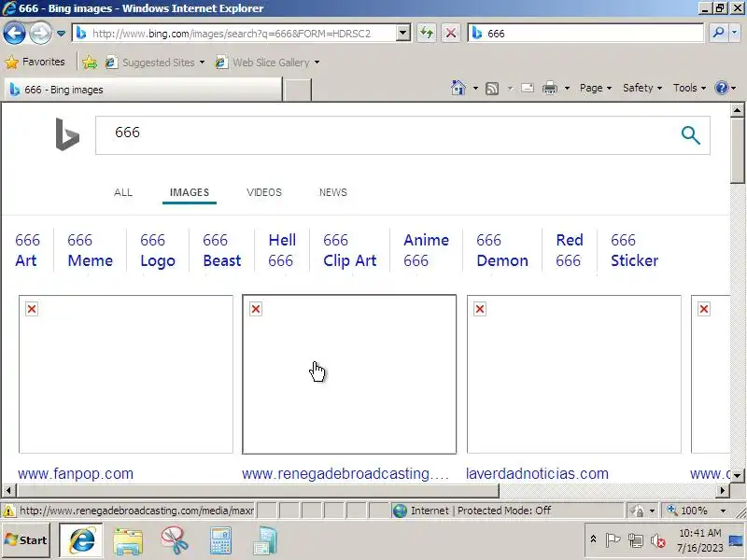The width and height of the screenshot is (747, 560).
Task: Open Windows Explorer folder from taskbar
Action: pyautogui.click(x=128, y=541)
